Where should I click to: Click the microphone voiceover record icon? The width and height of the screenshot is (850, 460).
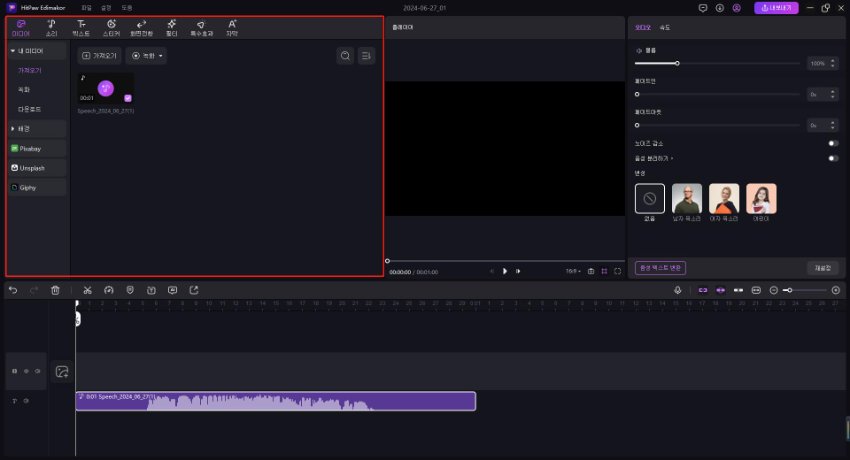(x=678, y=290)
